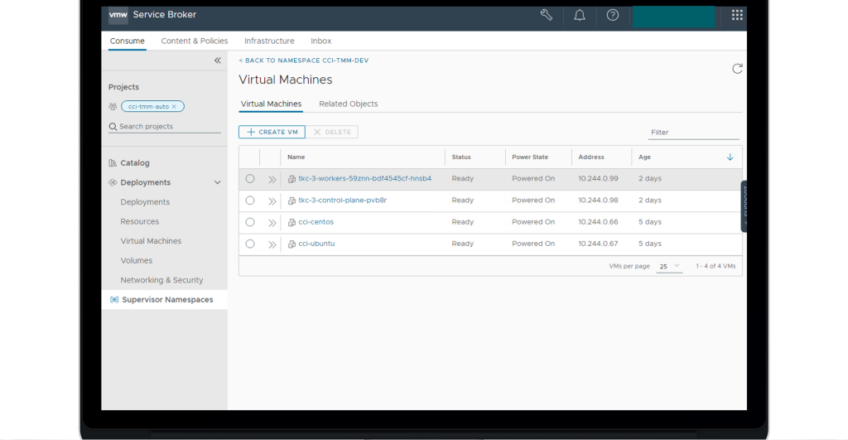Click the projects group icon
848x440 pixels.
(x=112, y=106)
